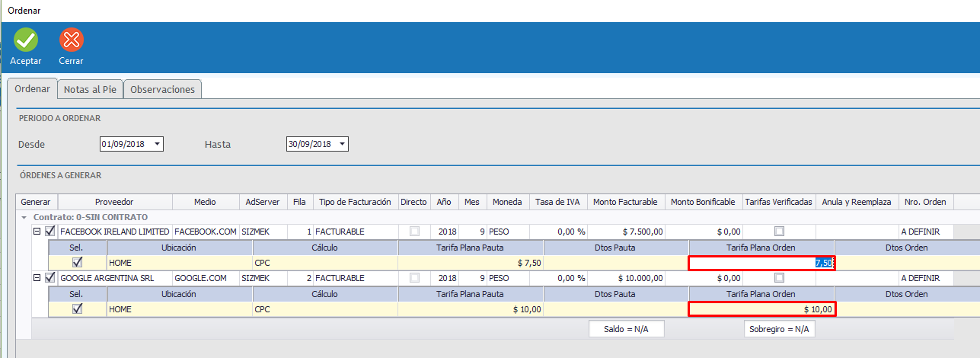980x358 pixels.
Task: Uncheck Generar for GOOGLE ARGENTINA SRL
Action: click(50, 279)
